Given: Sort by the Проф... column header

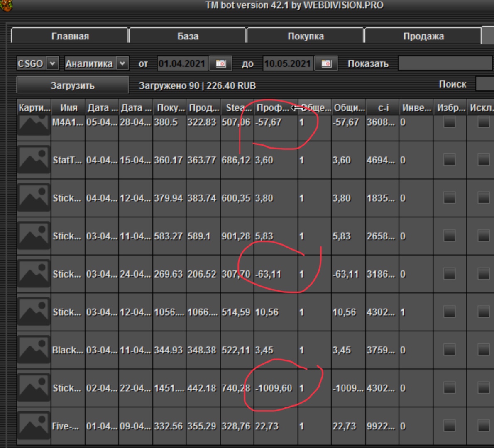Looking at the screenshot, I should pyautogui.click(x=272, y=108).
